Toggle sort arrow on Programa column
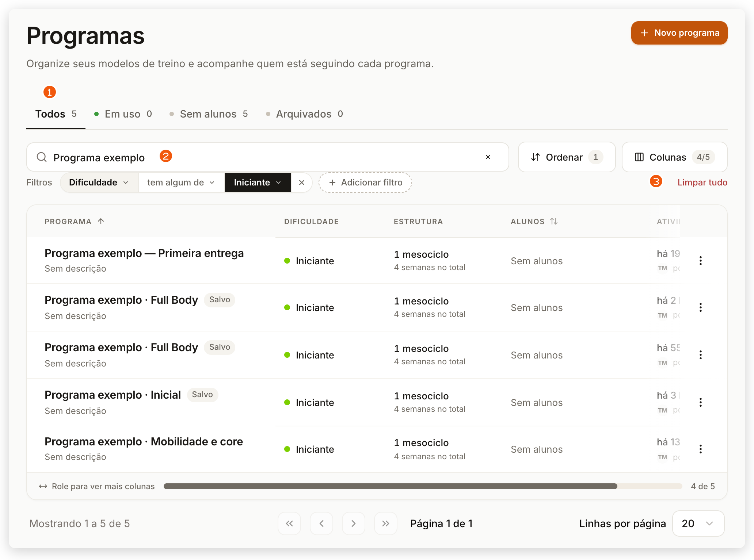This screenshot has width=754, height=560. (101, 221)
